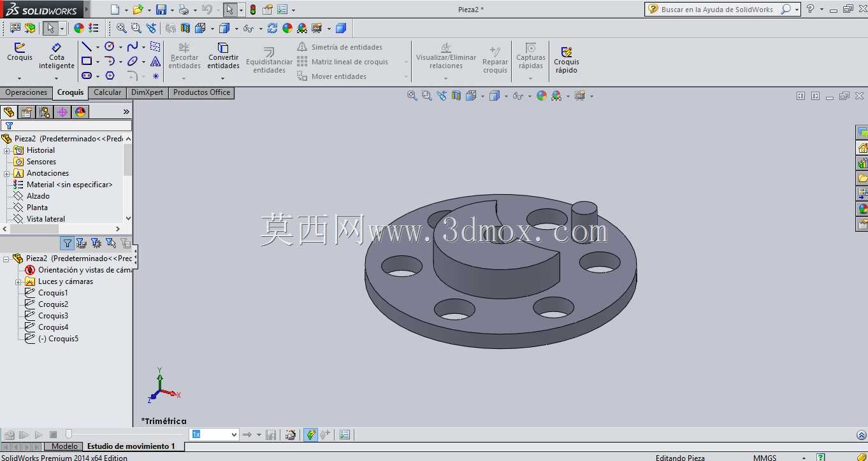Click the motion timeline slider handle
The height and width of the screenshot is (461, 868).
(x=69, y=434)
